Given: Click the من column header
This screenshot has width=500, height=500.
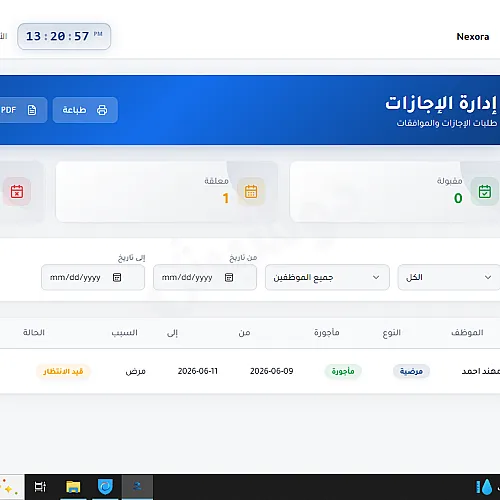Looking at the screenshot, I should (244, 333).
